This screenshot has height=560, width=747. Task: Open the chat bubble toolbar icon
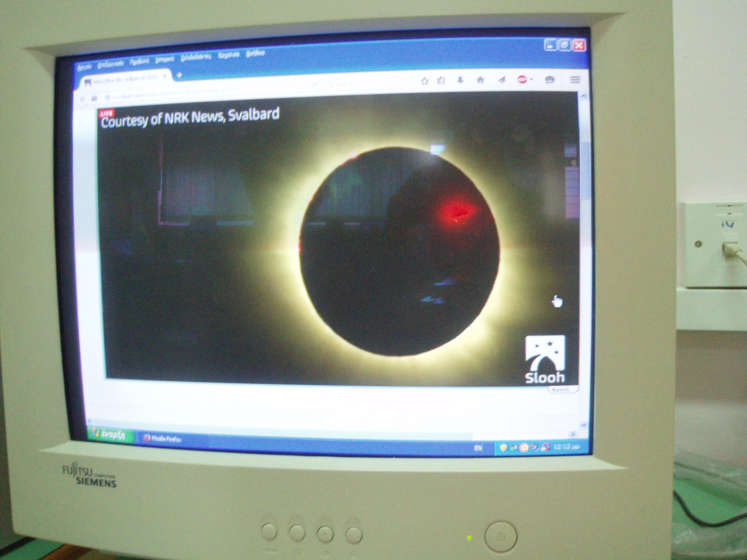click(x=549, y=80)
